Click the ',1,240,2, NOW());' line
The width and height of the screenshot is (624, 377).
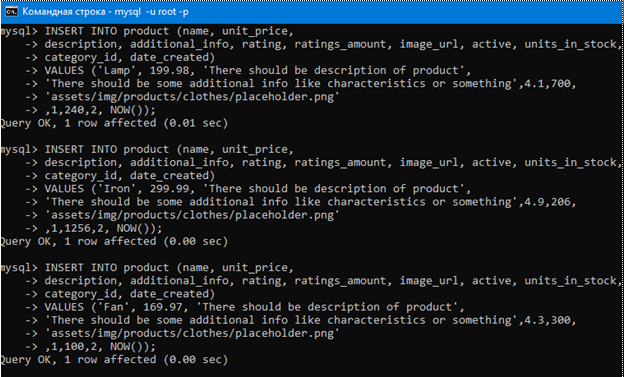tap(100, 110)
